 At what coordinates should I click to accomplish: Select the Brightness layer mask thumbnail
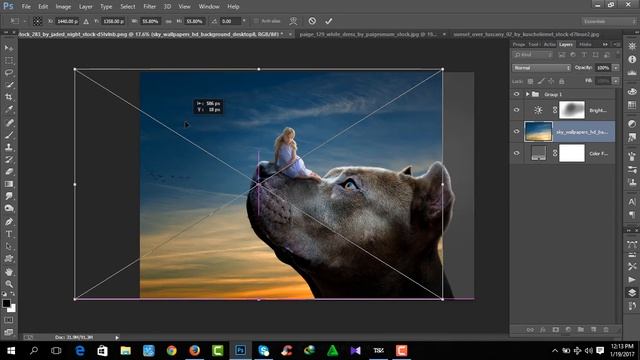pyautogui.click(x=571, y=110)
